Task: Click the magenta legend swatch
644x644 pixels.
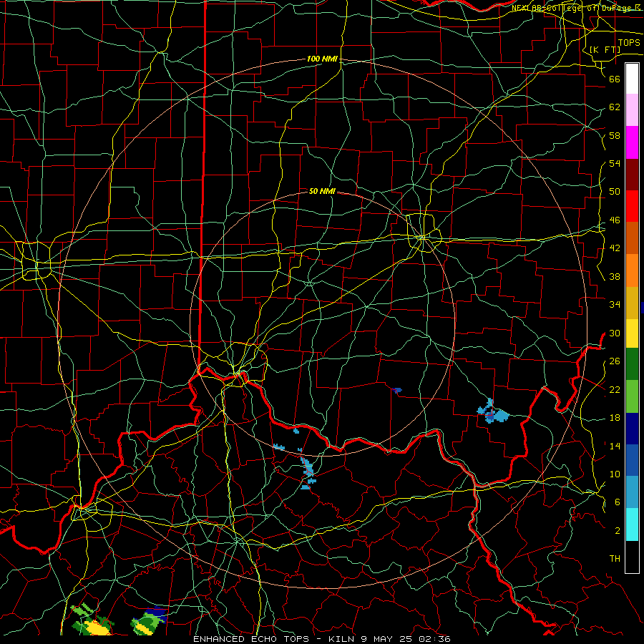Action: (632, 142)
